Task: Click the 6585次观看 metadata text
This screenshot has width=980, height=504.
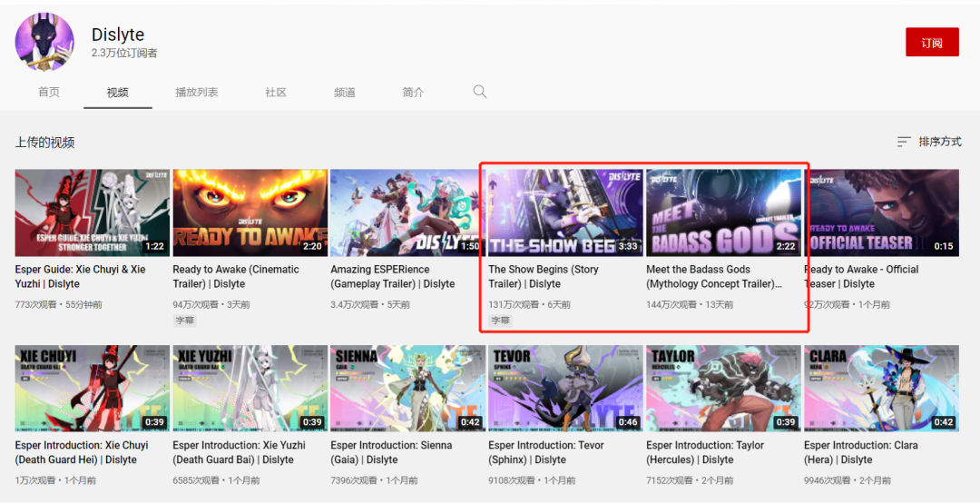Action: 196,480
